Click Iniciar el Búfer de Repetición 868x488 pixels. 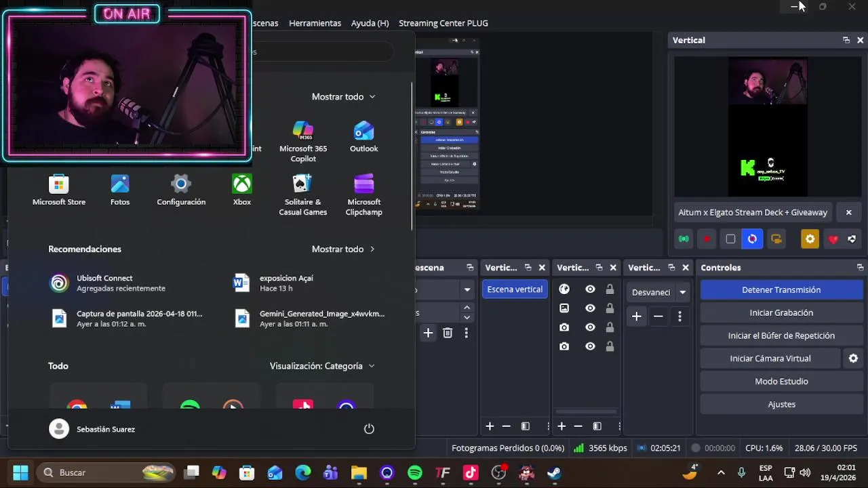[781, 335]
